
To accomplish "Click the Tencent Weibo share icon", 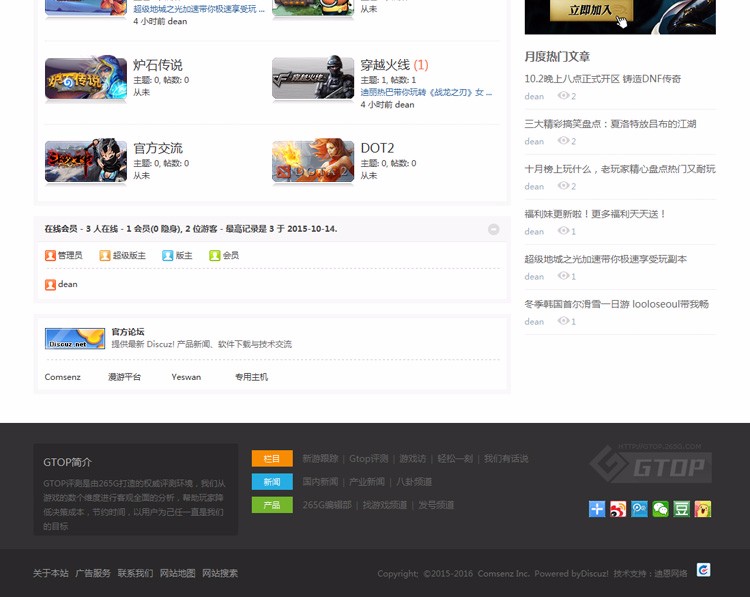I will pos(639,509).
